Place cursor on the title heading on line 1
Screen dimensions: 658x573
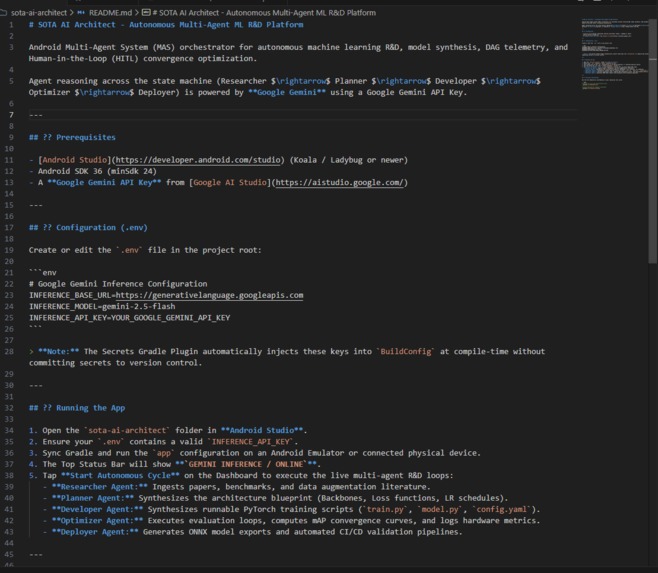point(166,25)
